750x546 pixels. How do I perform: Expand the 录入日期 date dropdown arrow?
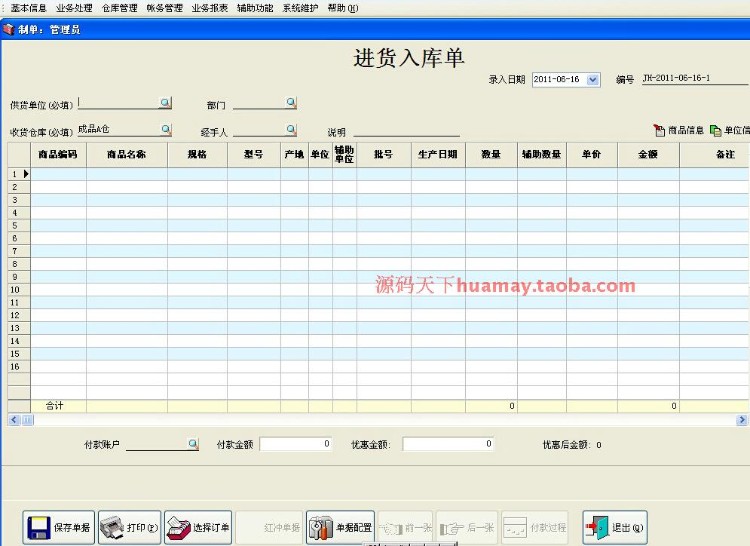tap(593, 79)
